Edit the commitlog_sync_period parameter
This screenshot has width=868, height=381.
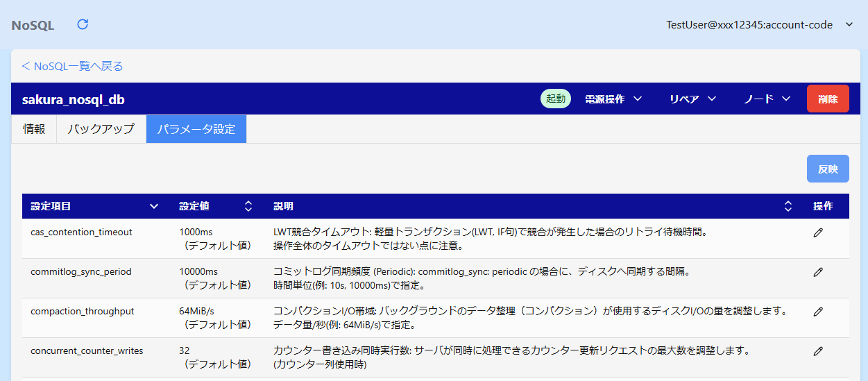(x=818, y=272)
